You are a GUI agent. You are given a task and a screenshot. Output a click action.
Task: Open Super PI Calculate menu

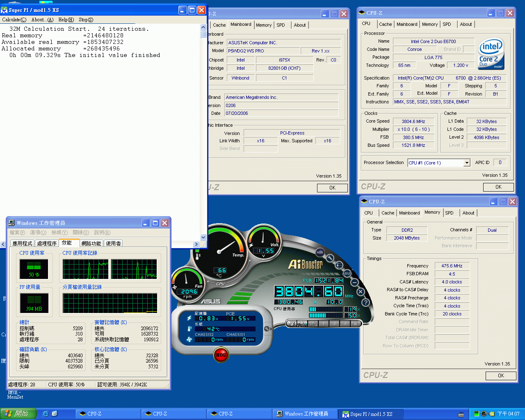coord(14,20)
